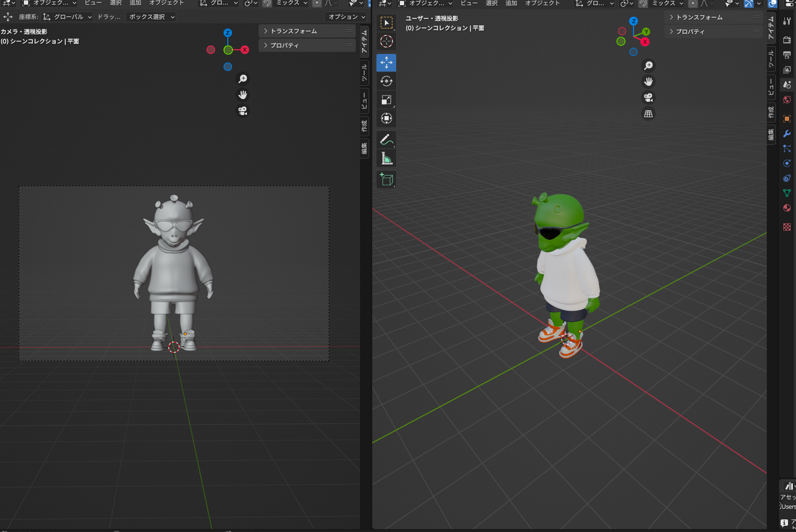The height and width of the screenshot is (532, 796).
Task: Open the グローバル coordinate system dropdown
Action: (68, 17)
